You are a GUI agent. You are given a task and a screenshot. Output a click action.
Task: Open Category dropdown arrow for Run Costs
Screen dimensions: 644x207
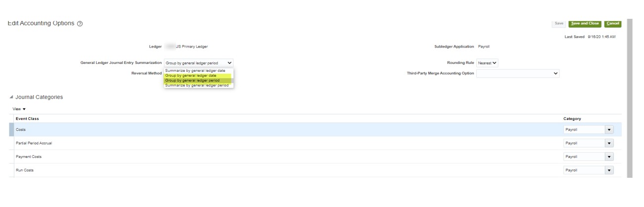[609, 170]
